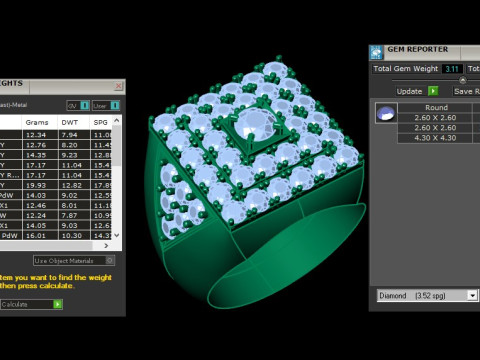480x360 pixels.
Task: Click the 16.01 grams cell
Action: 40,235
